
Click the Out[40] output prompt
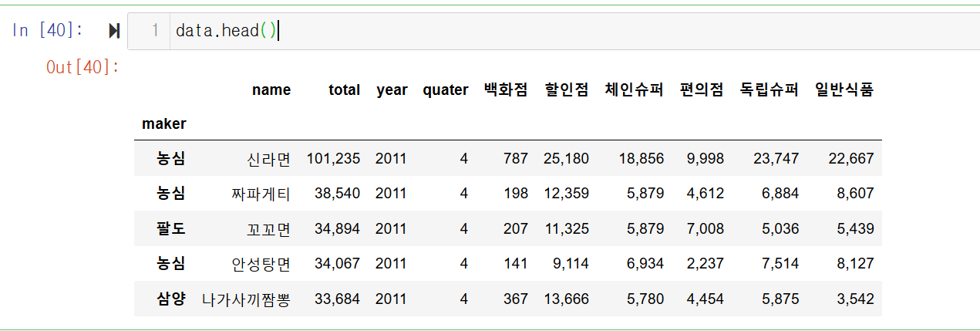[x=83, y=67]
